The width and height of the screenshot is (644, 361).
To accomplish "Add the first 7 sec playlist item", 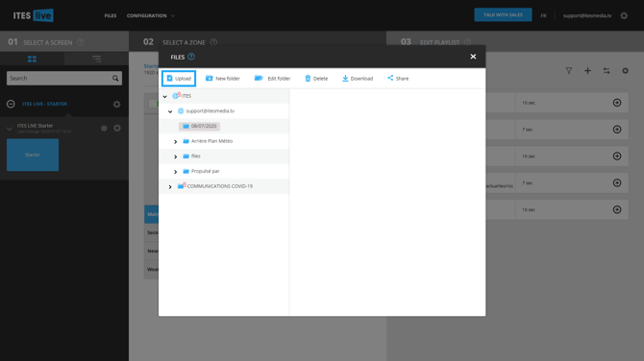I will [617, 130].
